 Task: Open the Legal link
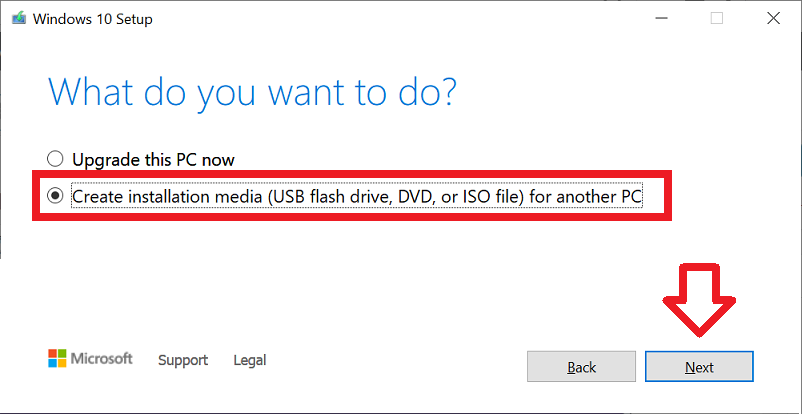point(250,360)
